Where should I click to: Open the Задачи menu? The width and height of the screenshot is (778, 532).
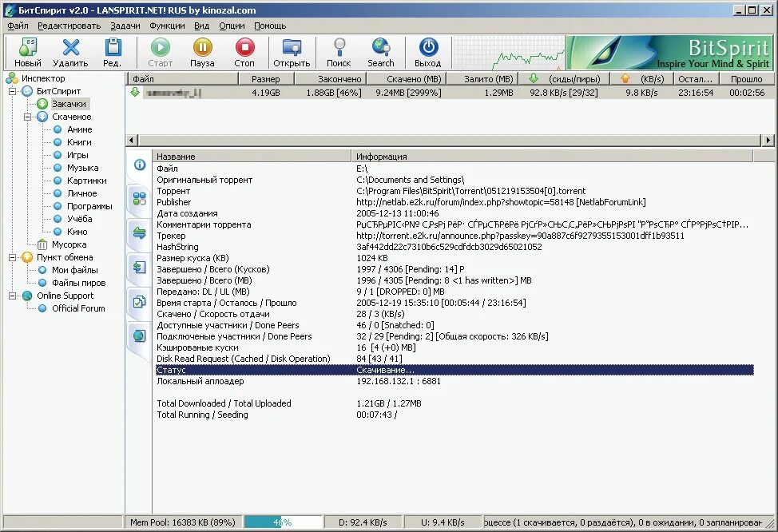125,26
